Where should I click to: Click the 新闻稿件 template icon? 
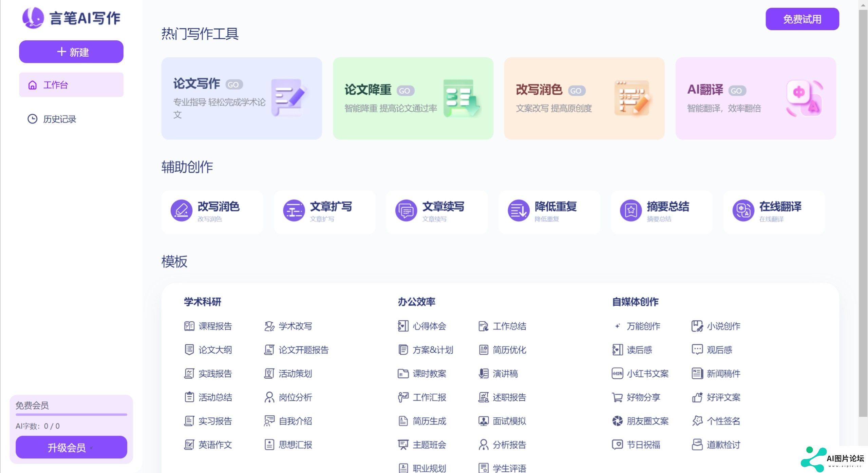click(x=697, y=374)
